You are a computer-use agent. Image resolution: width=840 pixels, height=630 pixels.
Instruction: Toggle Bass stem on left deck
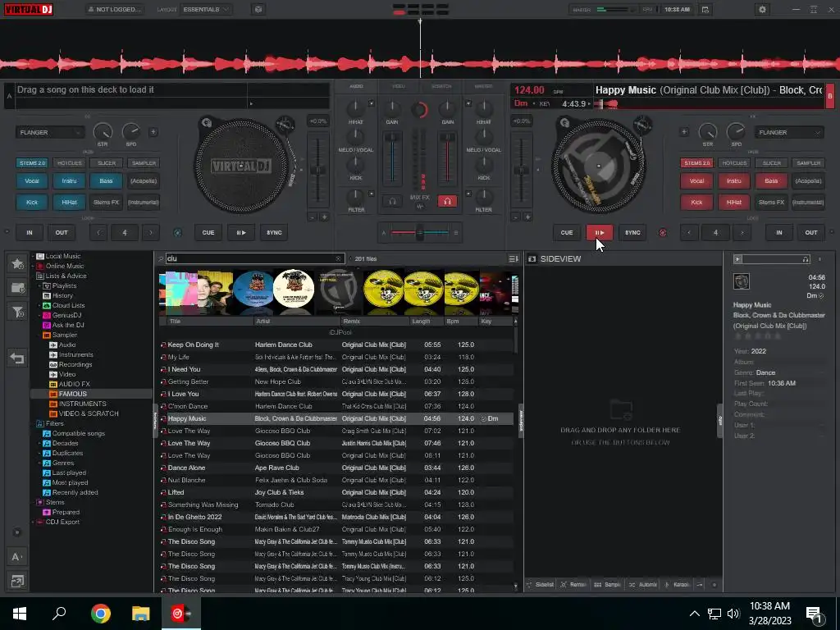click(106, 181)
